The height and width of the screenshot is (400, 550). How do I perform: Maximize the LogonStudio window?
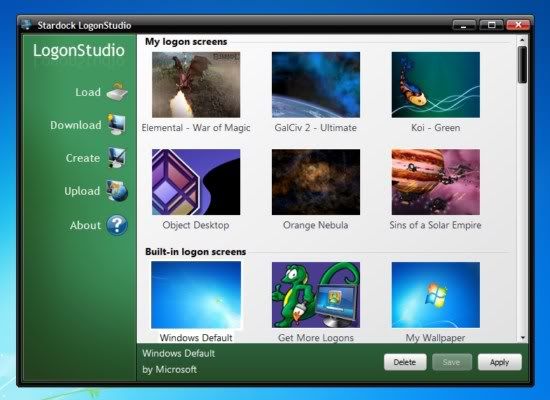tap(491, 25)
